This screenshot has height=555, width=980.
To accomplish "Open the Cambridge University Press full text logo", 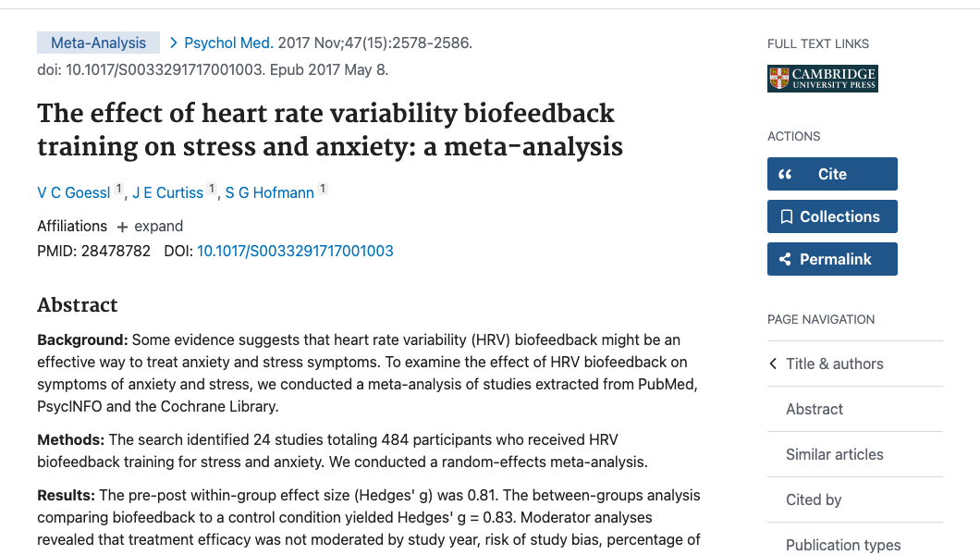I will click(x=822, y=79).
